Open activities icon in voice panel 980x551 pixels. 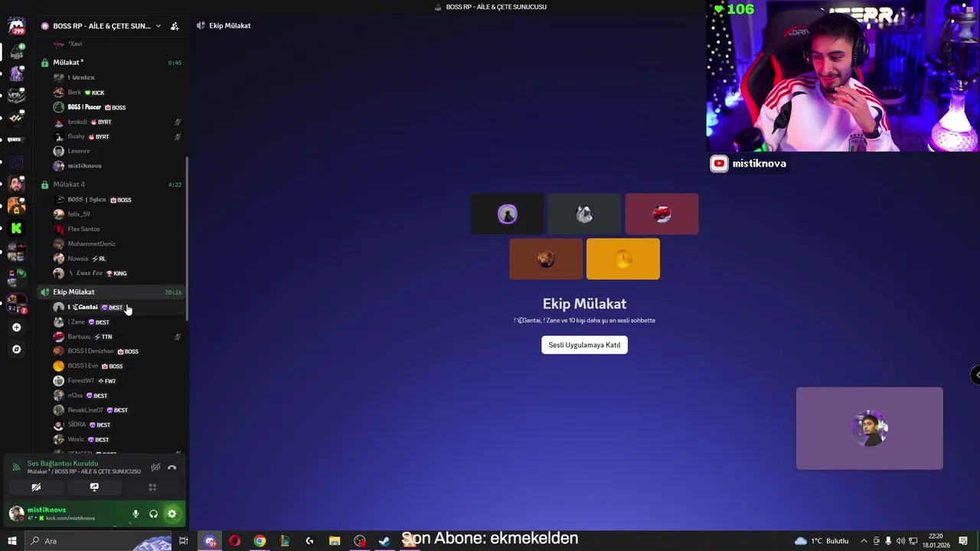pyautogui.click(x=152, y=487)
